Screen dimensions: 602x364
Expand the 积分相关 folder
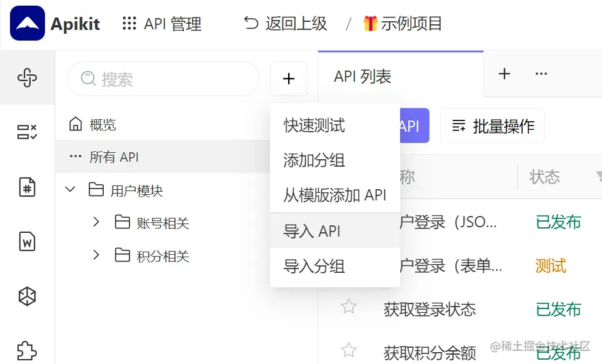point(95,255)
